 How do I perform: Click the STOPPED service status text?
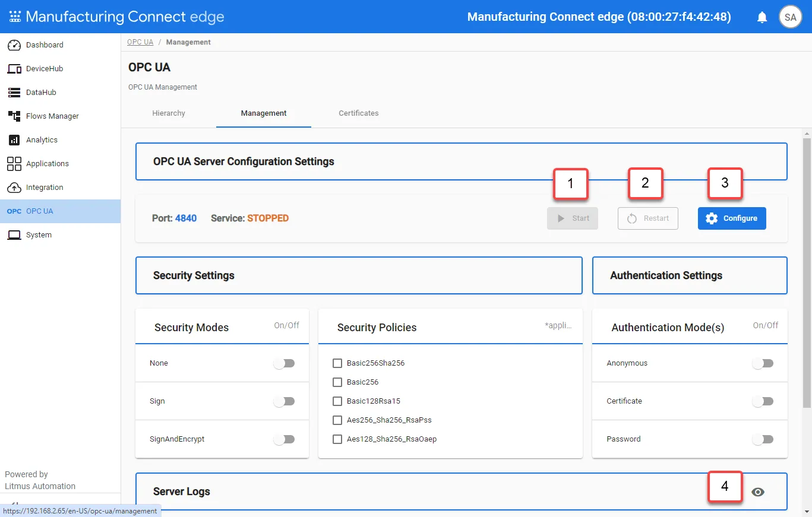268,218
